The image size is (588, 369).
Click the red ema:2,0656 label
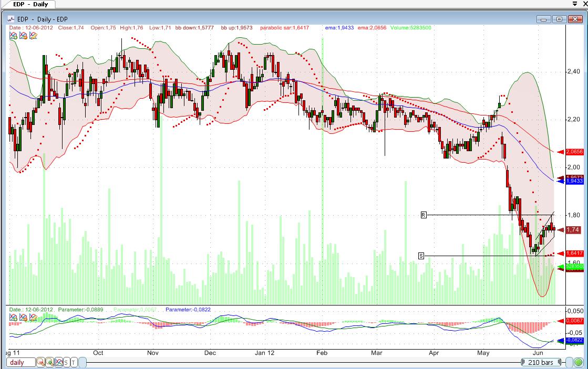[372, 28]
